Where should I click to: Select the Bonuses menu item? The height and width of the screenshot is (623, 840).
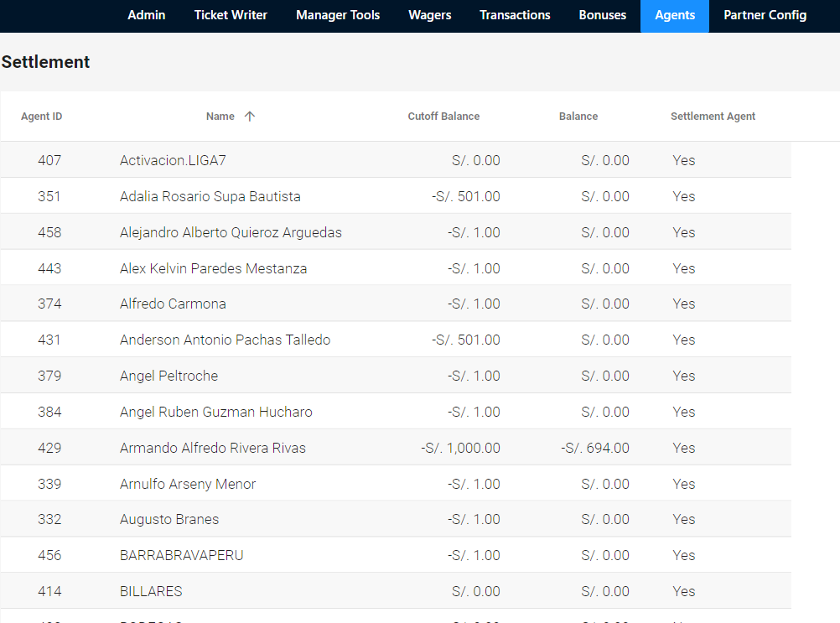(x=603, y=15)
